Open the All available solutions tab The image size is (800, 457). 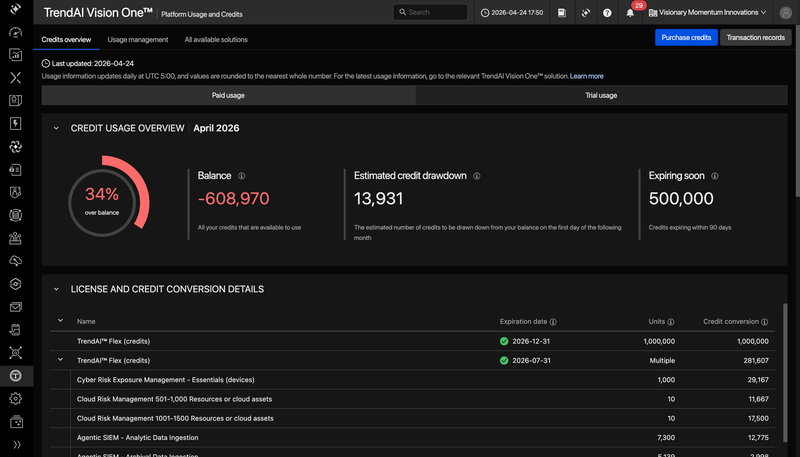216,39
